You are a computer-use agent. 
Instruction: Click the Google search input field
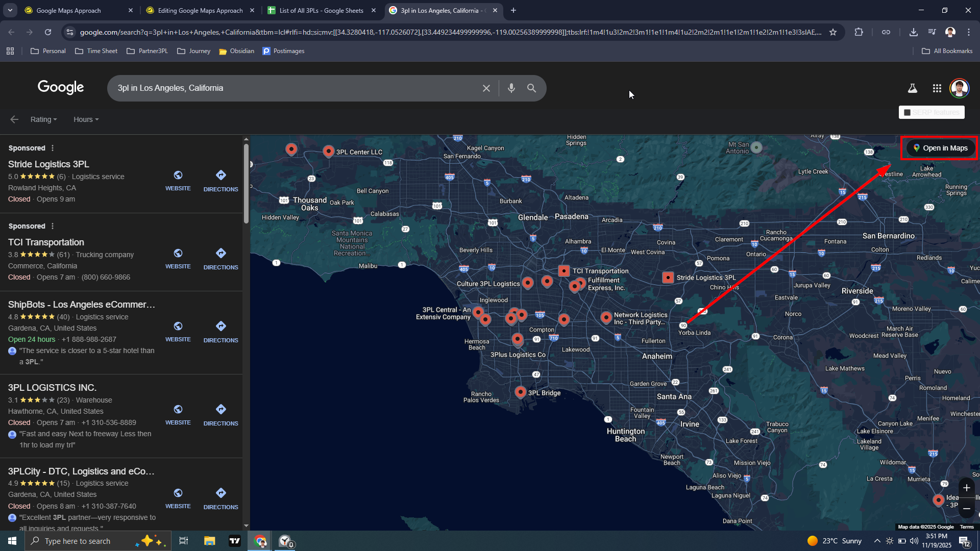(296, 88)
